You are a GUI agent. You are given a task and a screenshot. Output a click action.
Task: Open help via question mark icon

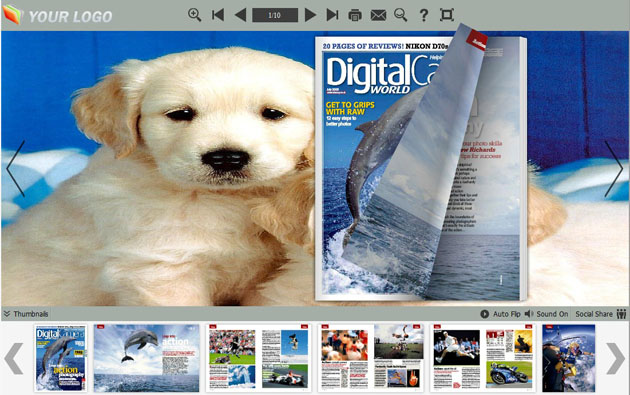(423, 15)
